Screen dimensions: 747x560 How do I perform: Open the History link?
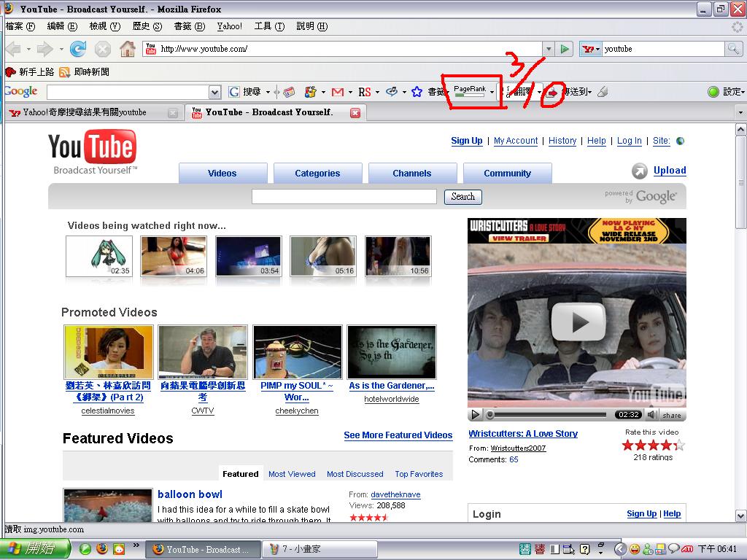pos(562,141)
